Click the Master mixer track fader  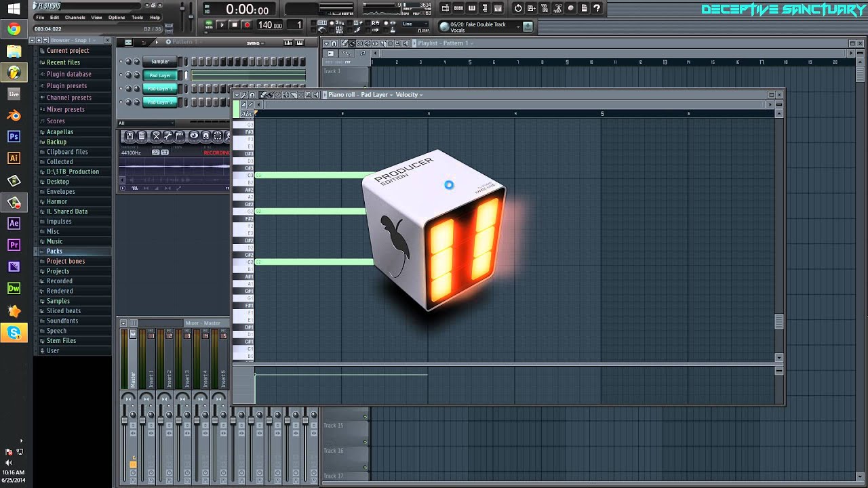125,421
